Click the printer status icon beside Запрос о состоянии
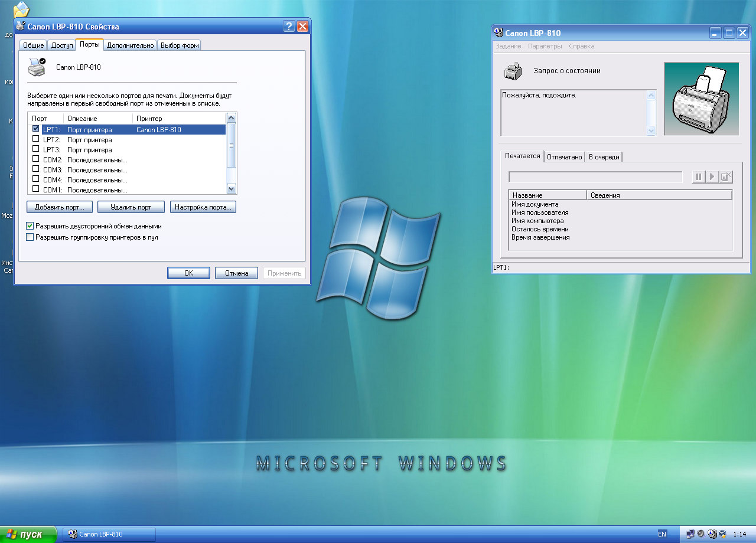Screen dimensions: 756x543 pyautogui.click(x=513, y=71)
